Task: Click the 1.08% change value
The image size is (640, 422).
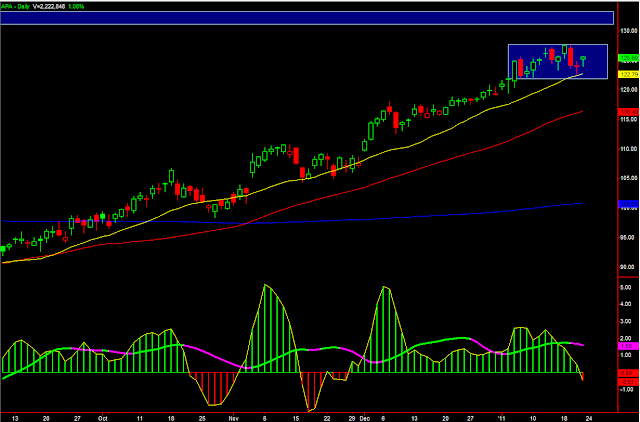Action: [x=76, y=7]
